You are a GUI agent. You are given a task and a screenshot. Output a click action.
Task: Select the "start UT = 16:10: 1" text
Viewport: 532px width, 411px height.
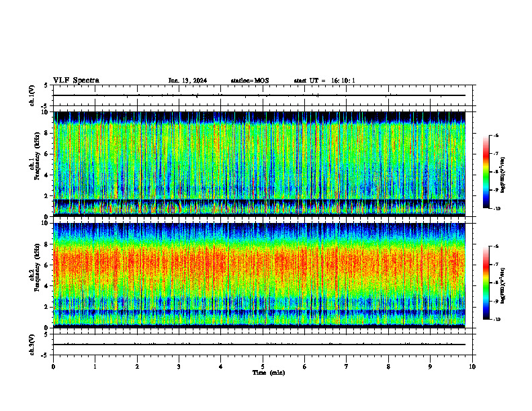pyautogui.click(x=324, y=81)
